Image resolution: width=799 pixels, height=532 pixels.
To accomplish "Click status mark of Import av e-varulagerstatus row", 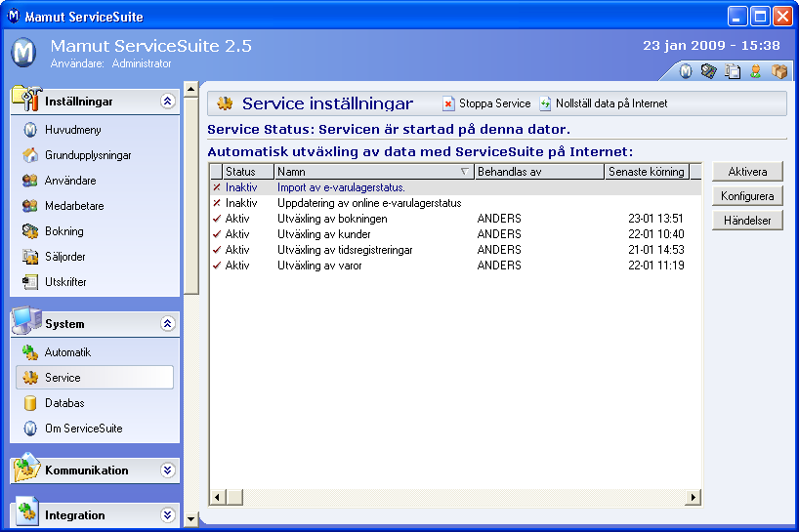I will [217, 187].
